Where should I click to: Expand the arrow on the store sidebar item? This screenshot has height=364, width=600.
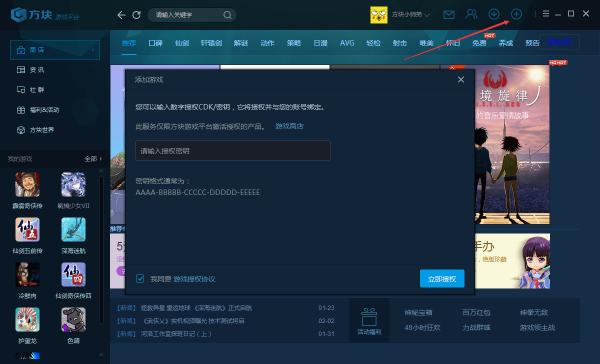pyautogui.click(x=93, y=50)
